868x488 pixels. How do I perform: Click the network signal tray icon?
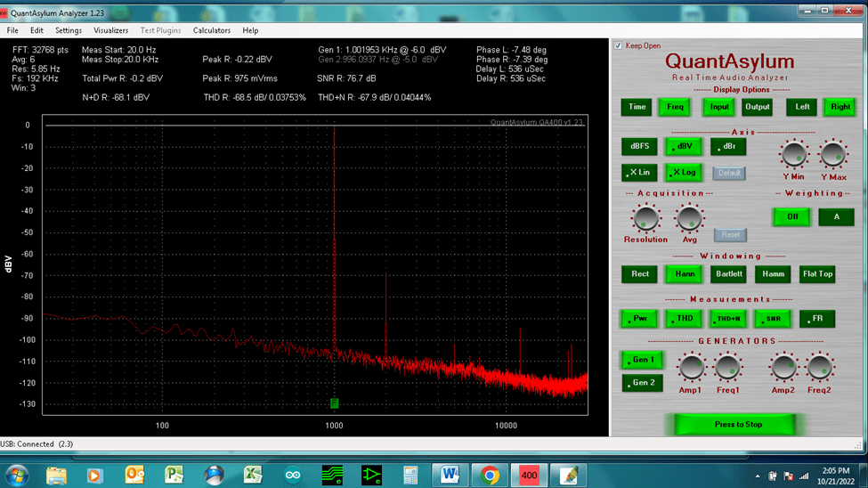804,476
